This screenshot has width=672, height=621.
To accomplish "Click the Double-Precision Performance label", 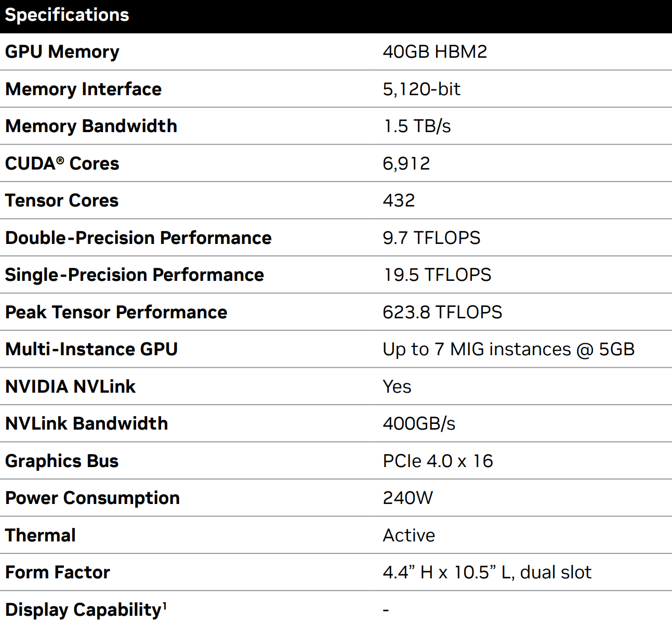I will click(x=138, y=238).
